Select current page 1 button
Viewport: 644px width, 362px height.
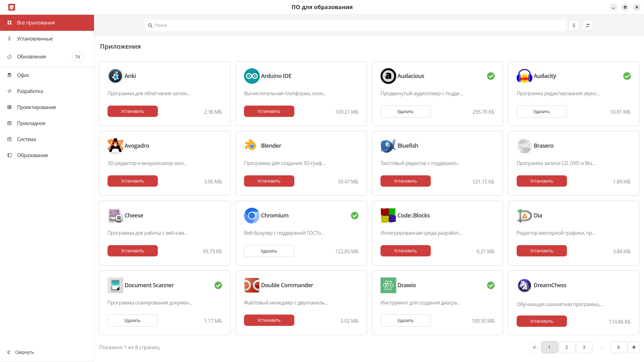(x=549, y=347)
